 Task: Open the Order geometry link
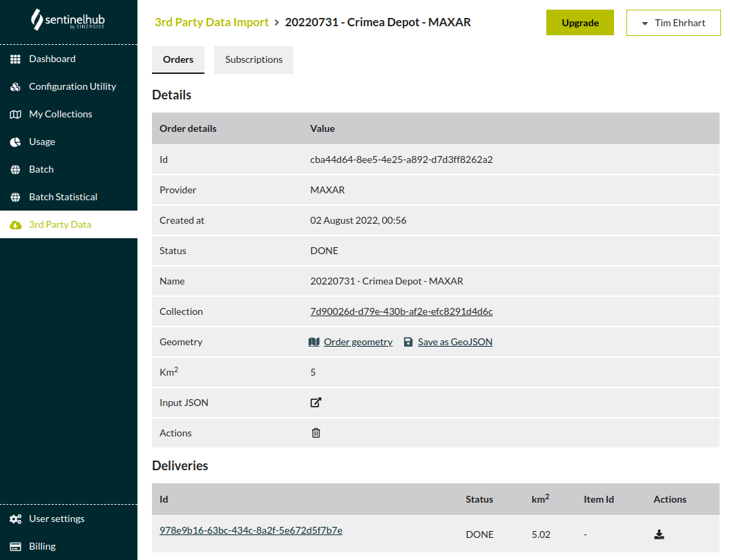[358, 342]
